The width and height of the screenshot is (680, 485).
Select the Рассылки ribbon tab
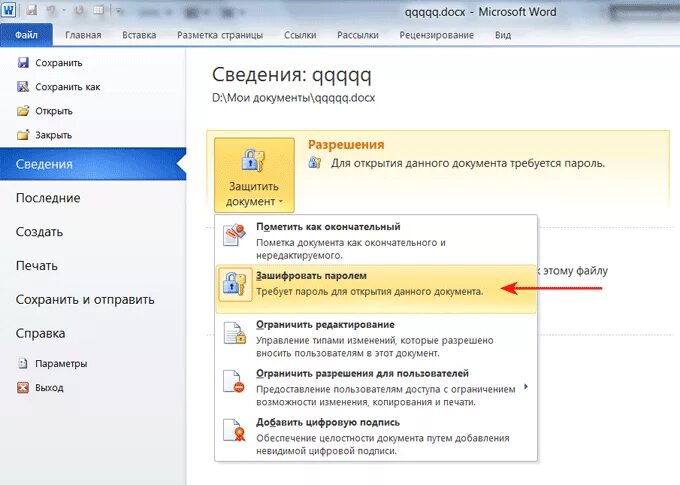click(358, 35)
